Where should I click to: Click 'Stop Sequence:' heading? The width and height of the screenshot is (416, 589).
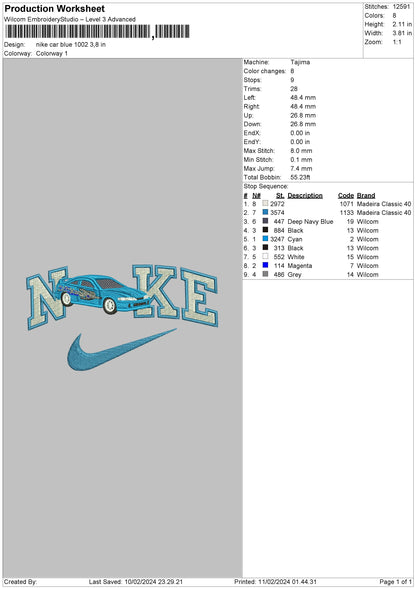[x=266, y=186]
